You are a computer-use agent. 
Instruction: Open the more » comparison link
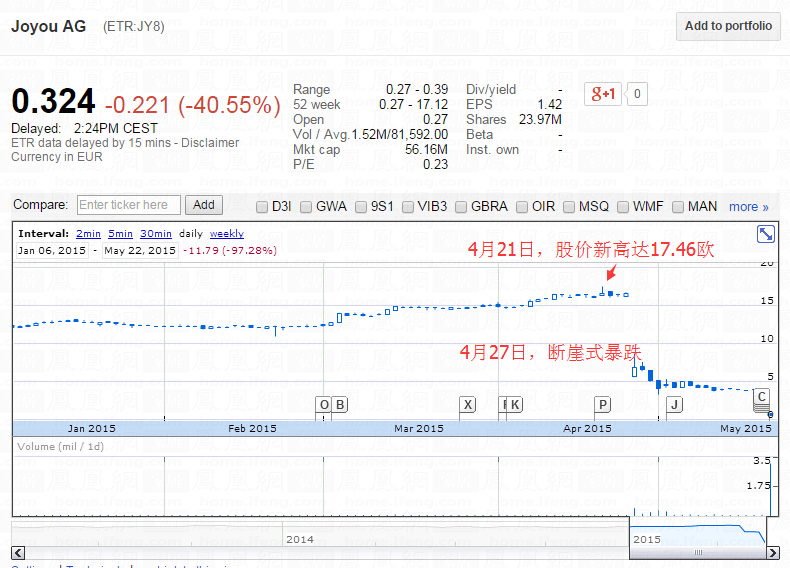749,207
